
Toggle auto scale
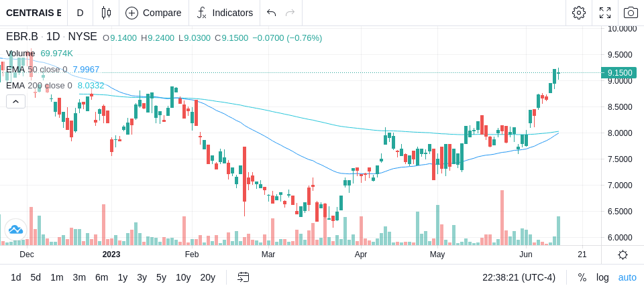pyautogui.click(x=627, y=277)
